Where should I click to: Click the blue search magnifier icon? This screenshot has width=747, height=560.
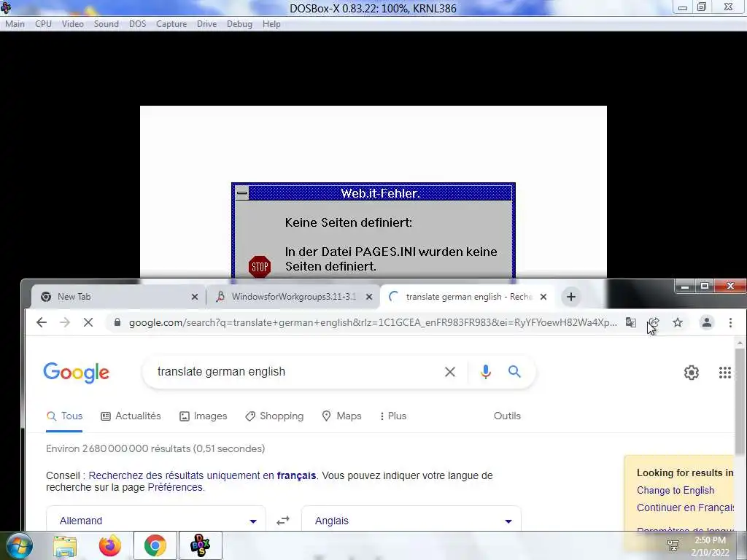pyautogui.click(x=514, y=371)
